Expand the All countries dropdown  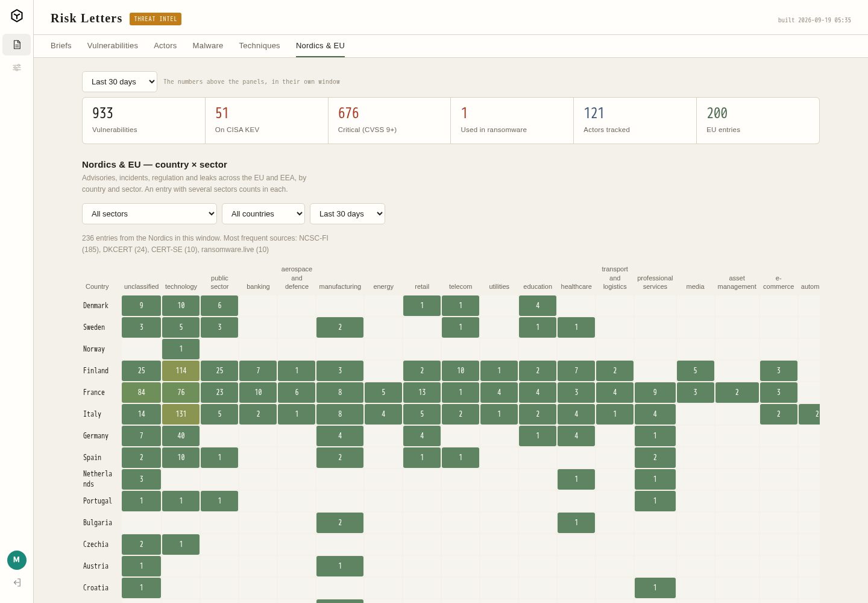click(x=263, y=213)
